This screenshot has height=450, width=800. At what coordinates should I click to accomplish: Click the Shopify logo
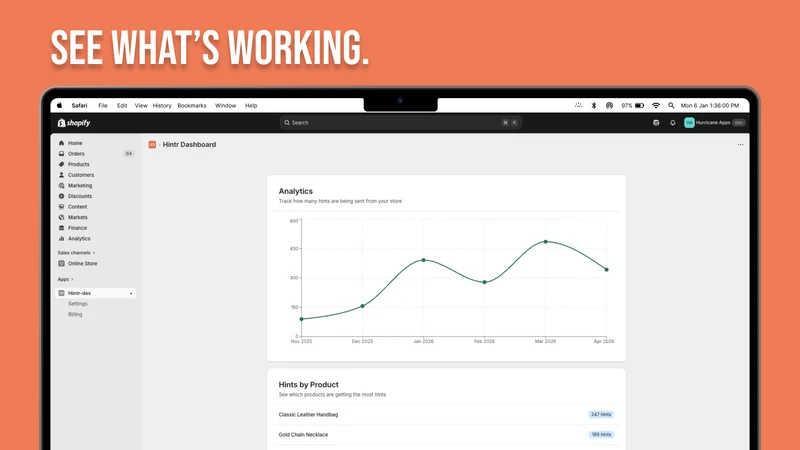pyautogui.click(x=74, y=122)
